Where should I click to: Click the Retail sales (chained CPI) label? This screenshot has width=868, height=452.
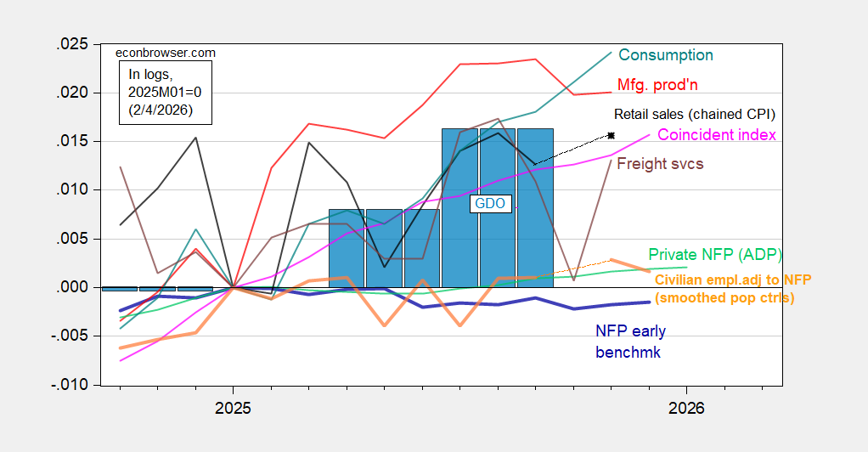point(695,114)
